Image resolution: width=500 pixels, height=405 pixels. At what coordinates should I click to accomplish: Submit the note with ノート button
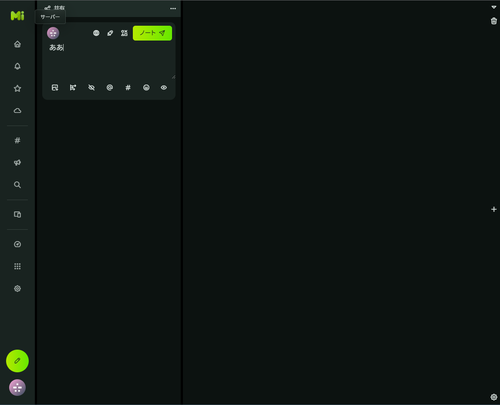pyautogui.click(x=152, y=33)
